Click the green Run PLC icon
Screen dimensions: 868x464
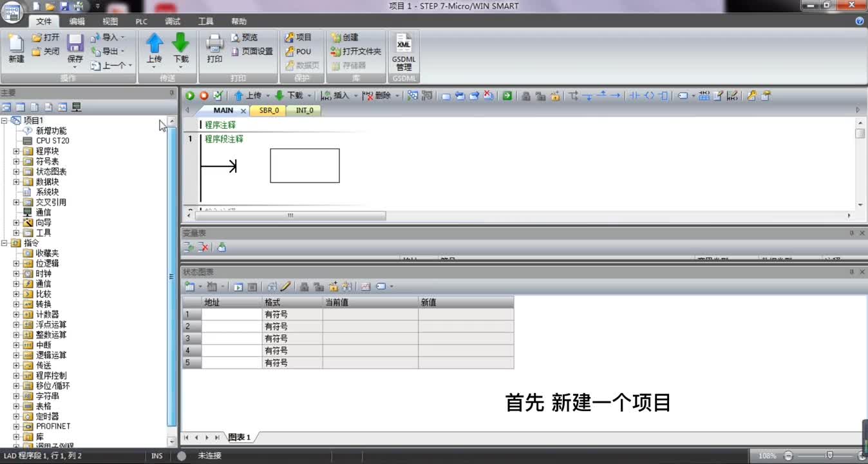(x=190, y=96)
